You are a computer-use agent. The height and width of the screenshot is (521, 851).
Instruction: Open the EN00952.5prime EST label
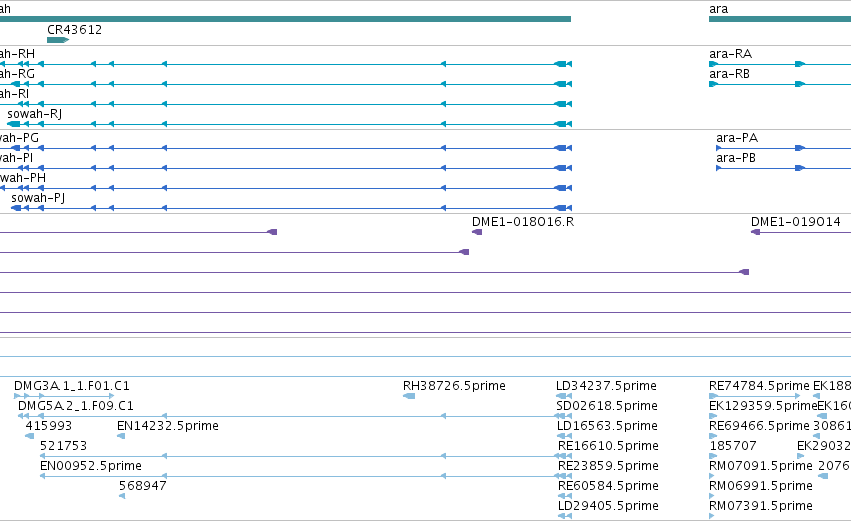(x=91, y=466)
